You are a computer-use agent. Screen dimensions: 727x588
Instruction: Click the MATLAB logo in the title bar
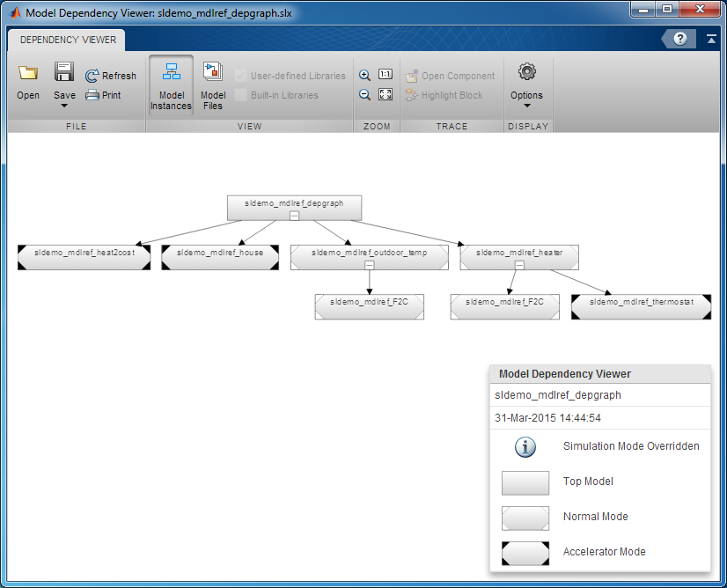(x=15, y=13)
